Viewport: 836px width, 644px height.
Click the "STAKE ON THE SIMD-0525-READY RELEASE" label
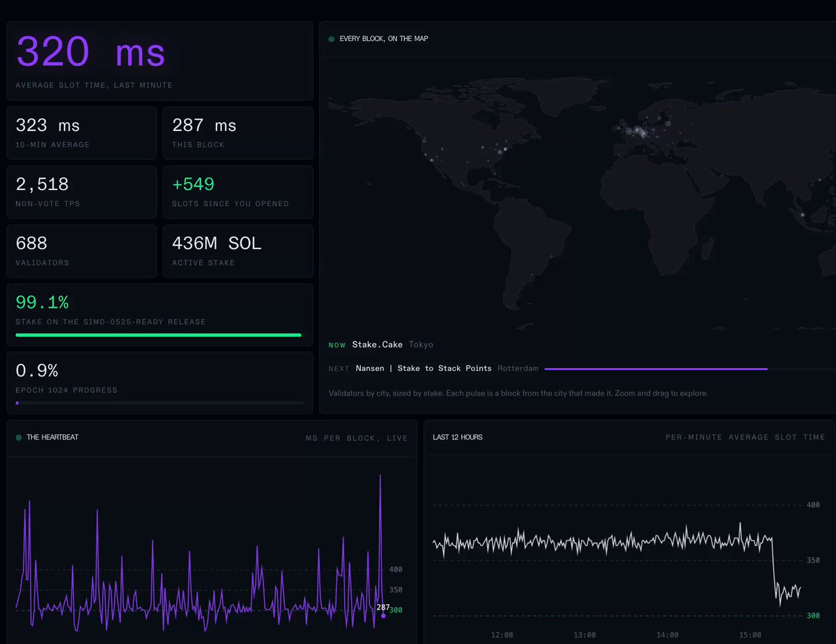pyautogui.click(x=111, y=322)
